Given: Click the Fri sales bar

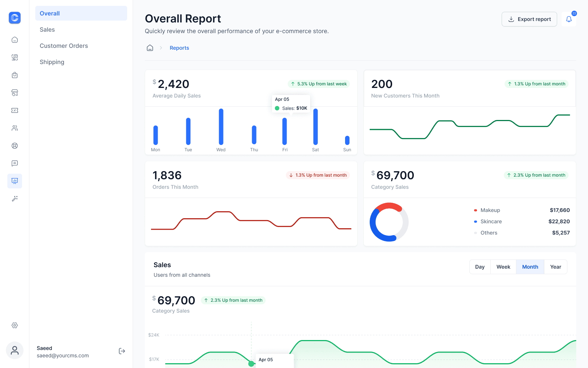Looking at the screenshot, I should (x=284, y=131).
